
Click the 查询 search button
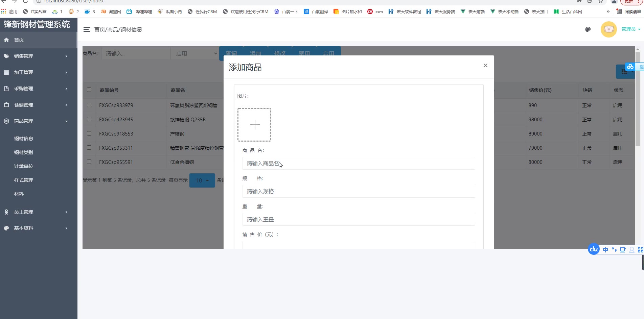tap(231, 53)
